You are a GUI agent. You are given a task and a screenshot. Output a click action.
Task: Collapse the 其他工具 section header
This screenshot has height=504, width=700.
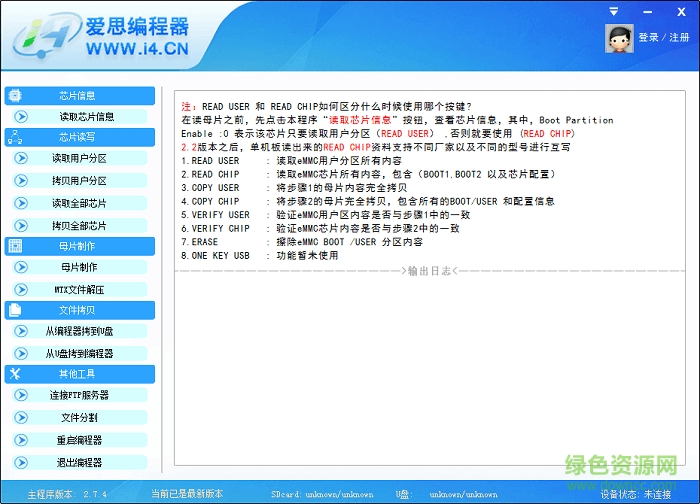[79, 374]
